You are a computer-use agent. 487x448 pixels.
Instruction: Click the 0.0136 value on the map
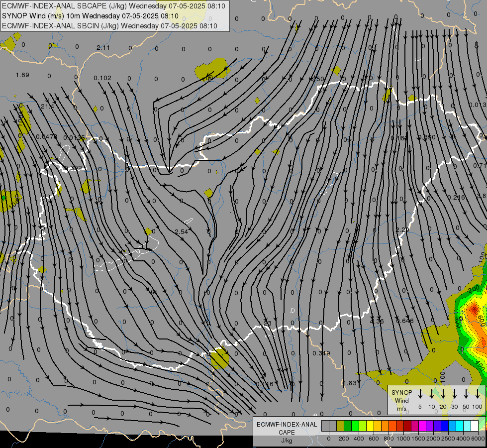(x=74, y=138)
